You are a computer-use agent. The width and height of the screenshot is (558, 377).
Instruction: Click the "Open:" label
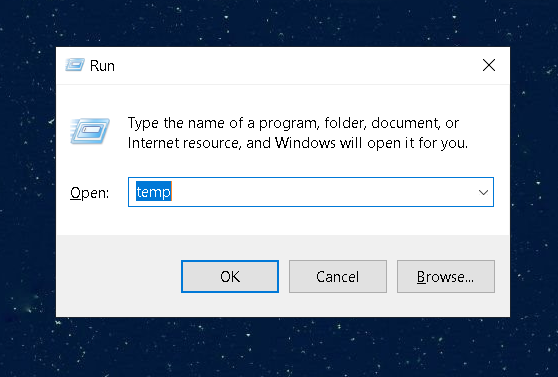[89, 193]
